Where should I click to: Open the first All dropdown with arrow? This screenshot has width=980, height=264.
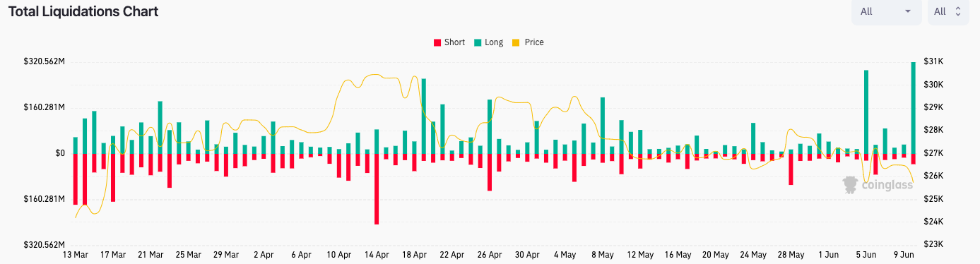click(887, 12)
